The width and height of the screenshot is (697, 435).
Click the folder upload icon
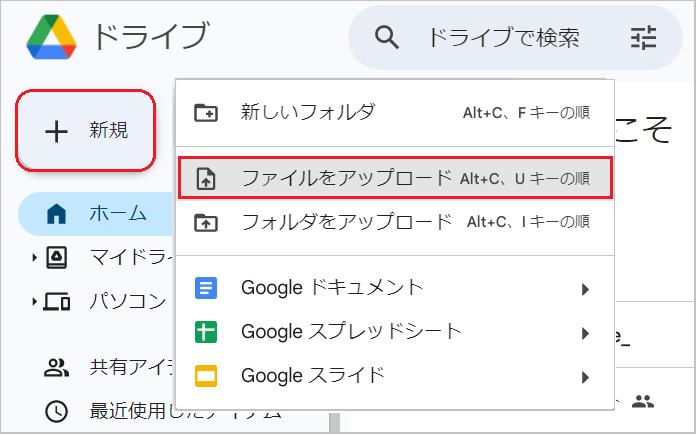206,222
